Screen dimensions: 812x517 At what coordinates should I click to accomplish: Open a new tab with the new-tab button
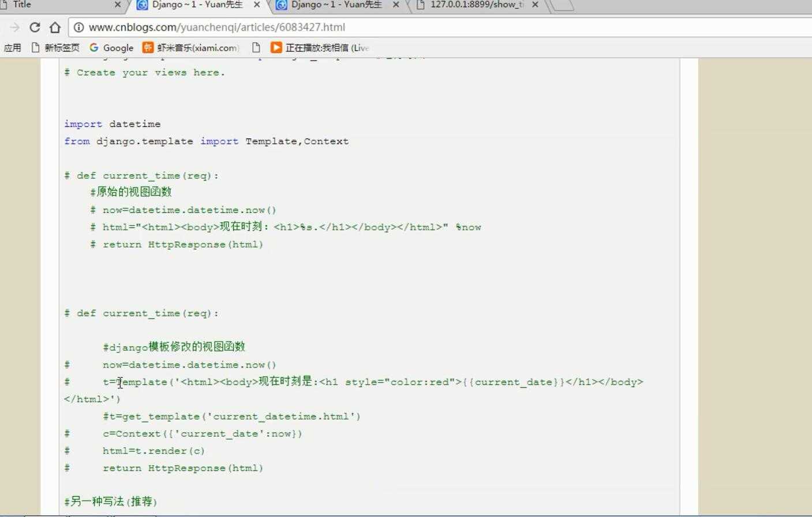(562, 5)
